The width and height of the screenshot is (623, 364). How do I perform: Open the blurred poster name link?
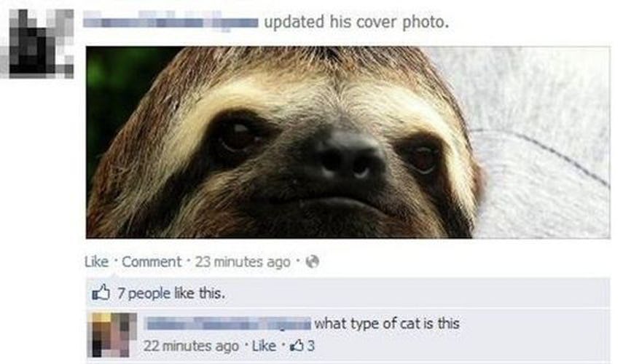[171, 20]
